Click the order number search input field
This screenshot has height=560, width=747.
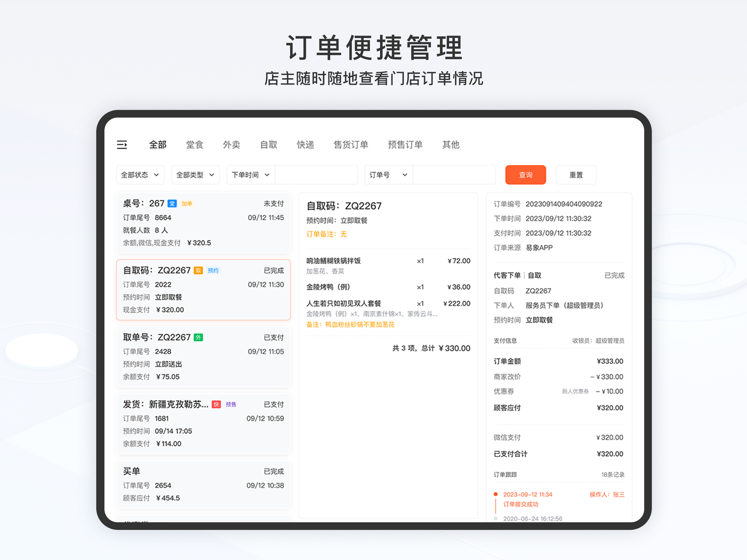point(454,175)
